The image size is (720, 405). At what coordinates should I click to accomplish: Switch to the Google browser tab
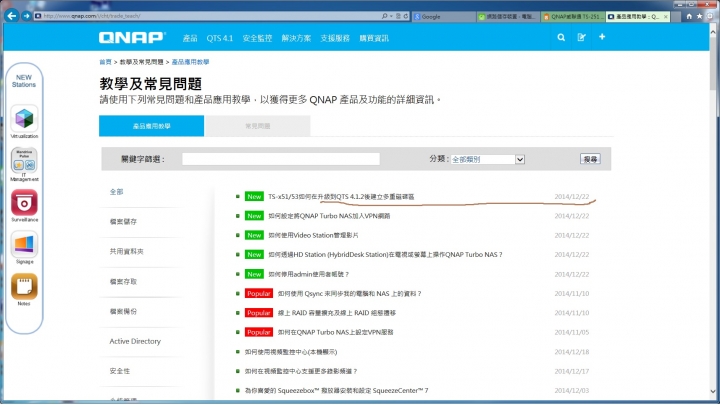(x=443, y=17)
